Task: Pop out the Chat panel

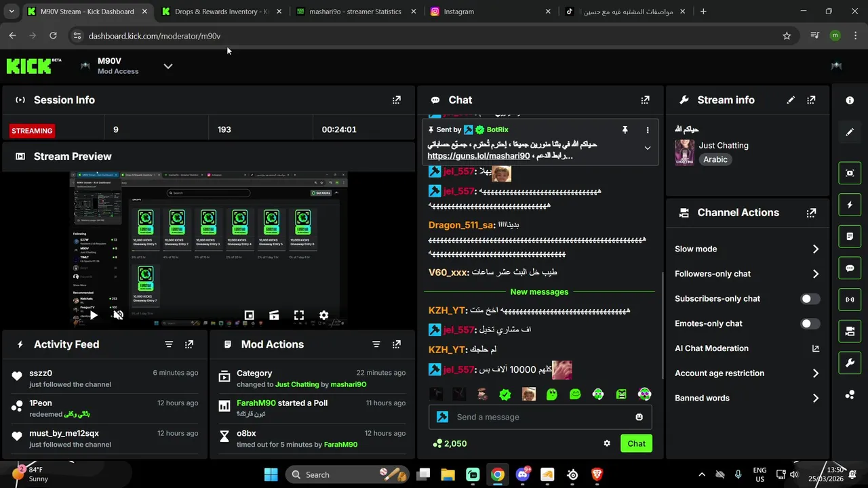Action: pyautogui.click(x=646, y=100)
